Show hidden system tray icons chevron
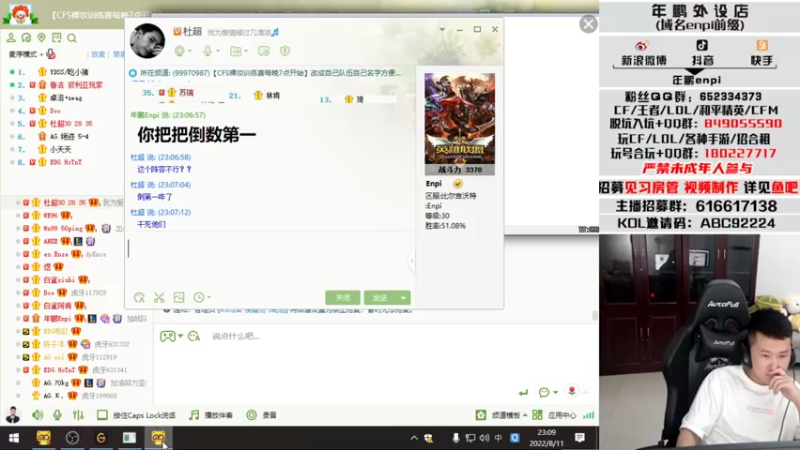The image size is (800, 450). pos(414,438)
